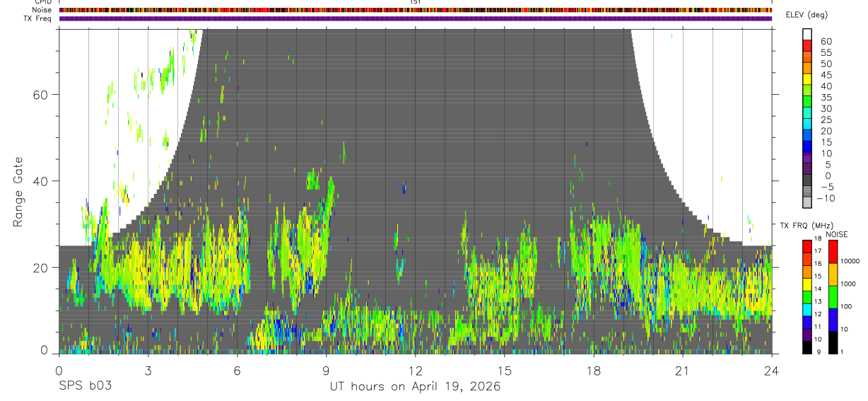This screenshot has width=868, height=401.
Task: Click the 'CPID' row label at top
Action: tap(42, 2)
